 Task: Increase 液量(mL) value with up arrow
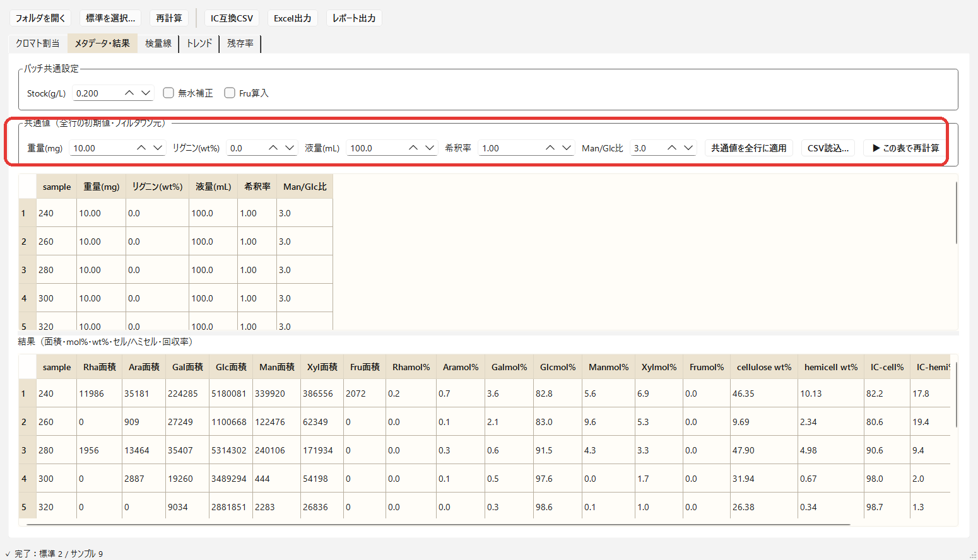(413, 148)
